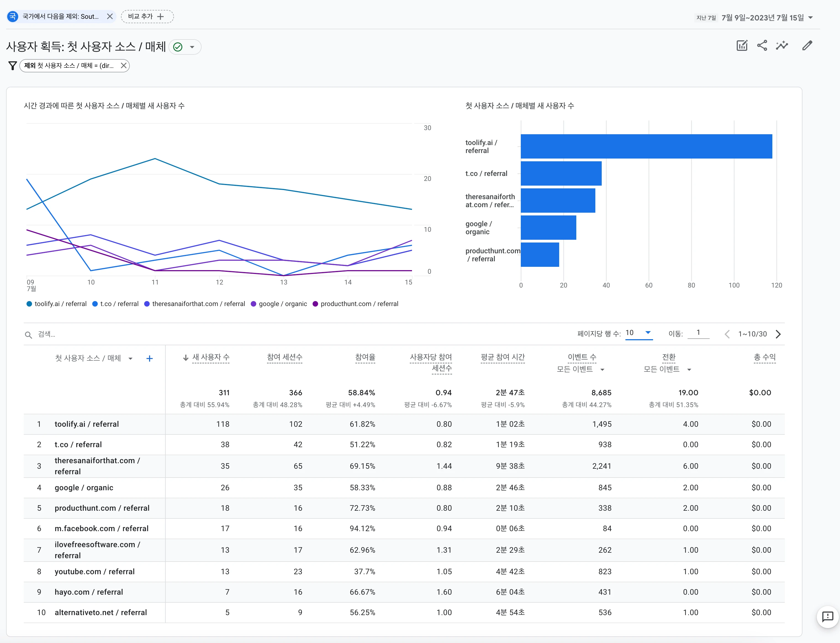Viewport: 840px width, 643px height.
Task: Open the Insights sparkline icon
Action: pyautogui.click(x=781, y=46)
